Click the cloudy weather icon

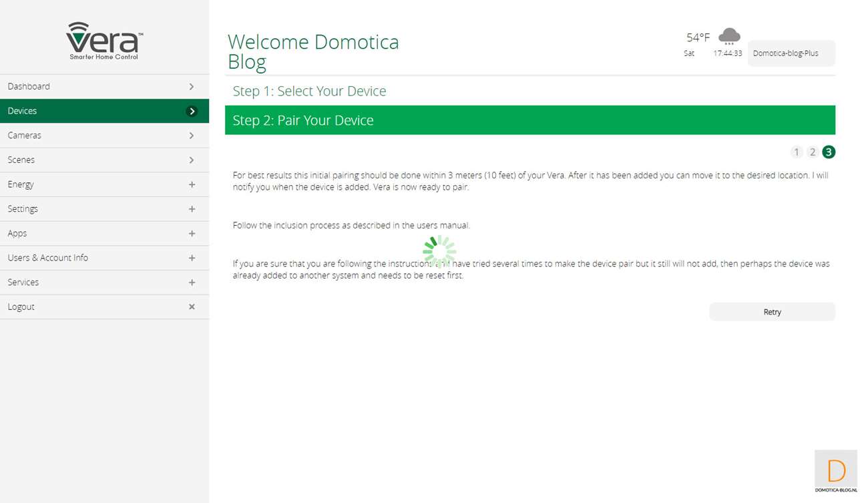[x=729, y=36]
